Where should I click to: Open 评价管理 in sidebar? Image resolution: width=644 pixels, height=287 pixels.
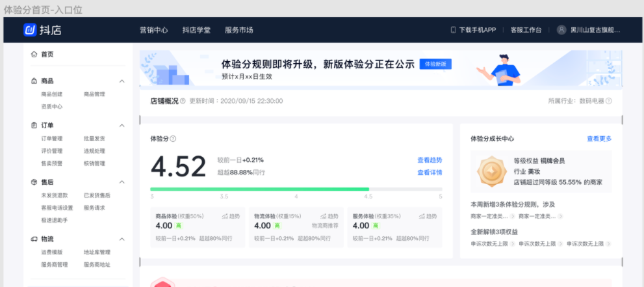coord(52,151)
